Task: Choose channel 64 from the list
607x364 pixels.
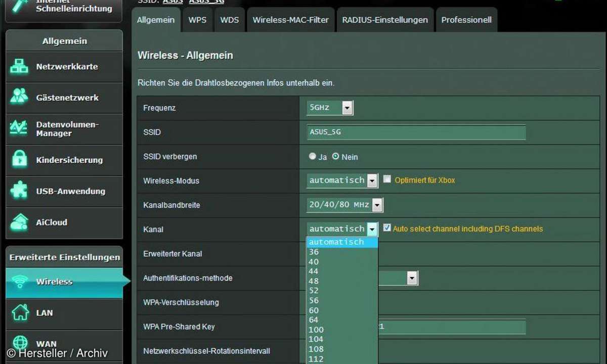Action: coord(342,320)
